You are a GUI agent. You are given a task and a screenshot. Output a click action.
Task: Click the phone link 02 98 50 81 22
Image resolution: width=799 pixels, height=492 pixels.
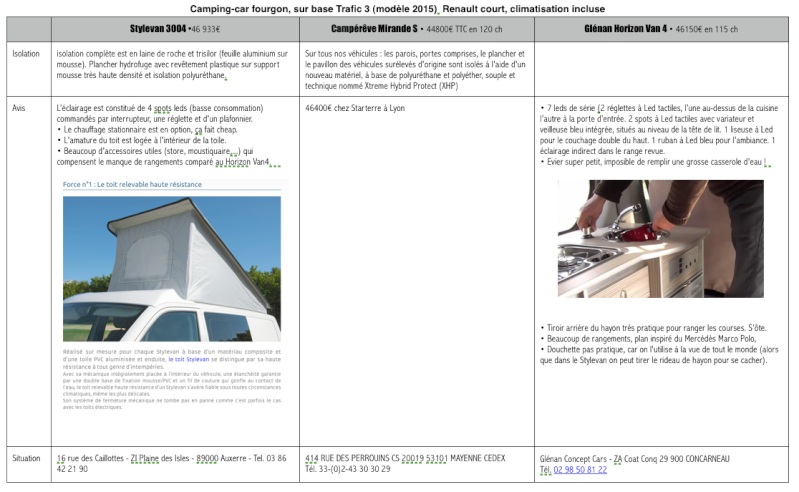click(580, 470)
